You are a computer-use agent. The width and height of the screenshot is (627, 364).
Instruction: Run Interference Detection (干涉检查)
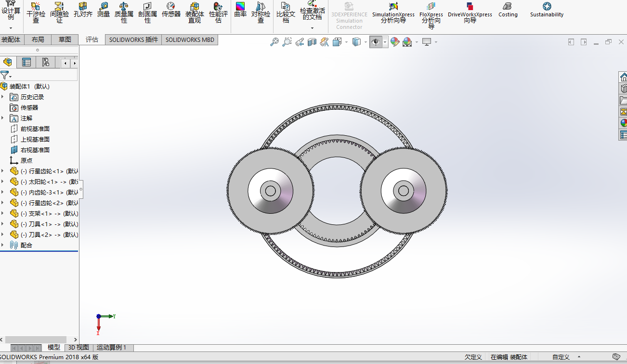(36, 13)
